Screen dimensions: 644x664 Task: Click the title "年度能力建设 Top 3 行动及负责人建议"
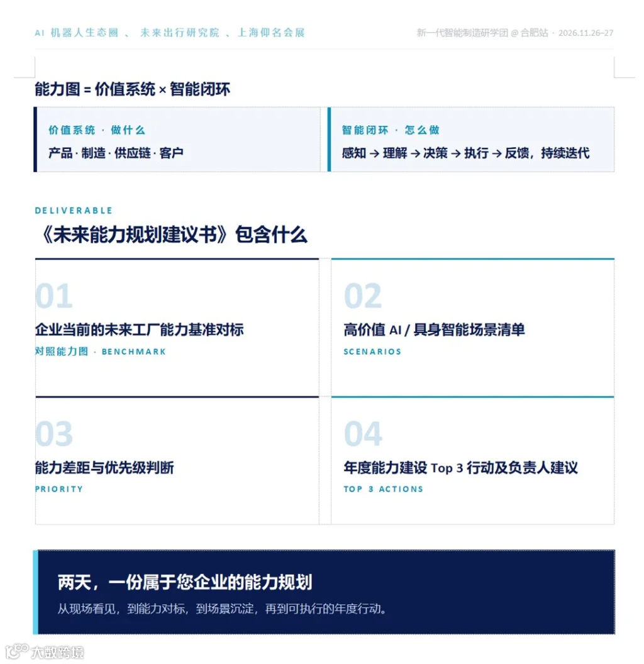[460, 468]
